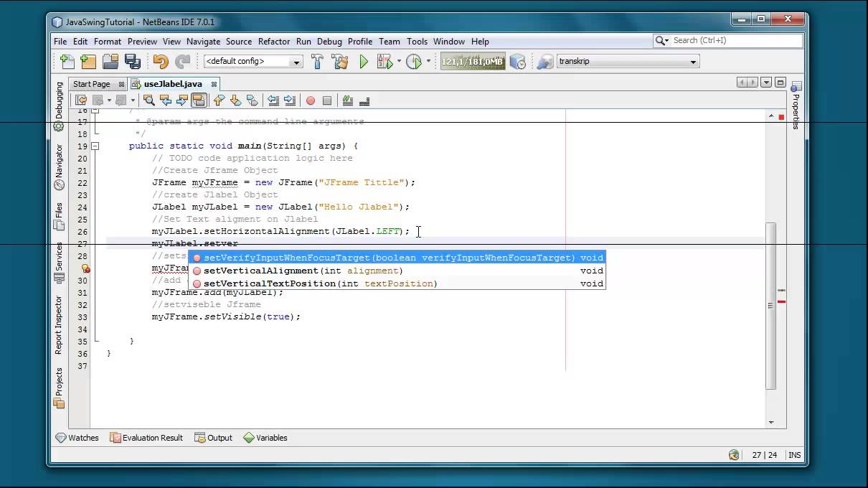Image resolution: width=868 pixels, height=488 pixels.
Task: Profile the project with the clock icon
Action: 414,62
